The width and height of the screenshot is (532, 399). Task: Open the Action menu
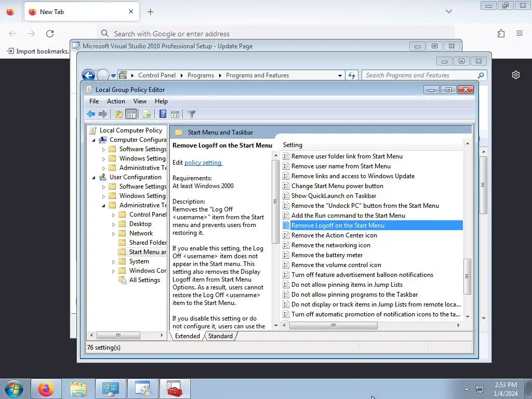[x=116, y=101]
